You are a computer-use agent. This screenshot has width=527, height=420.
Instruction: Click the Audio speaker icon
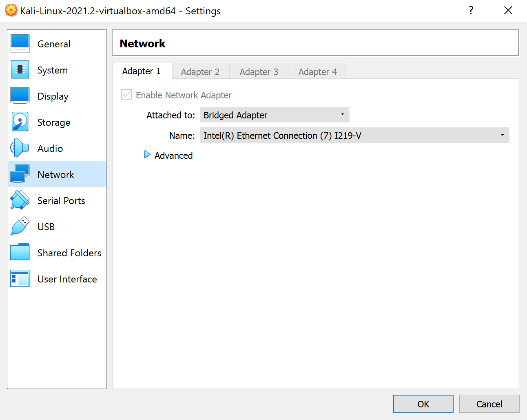point(20,148)
